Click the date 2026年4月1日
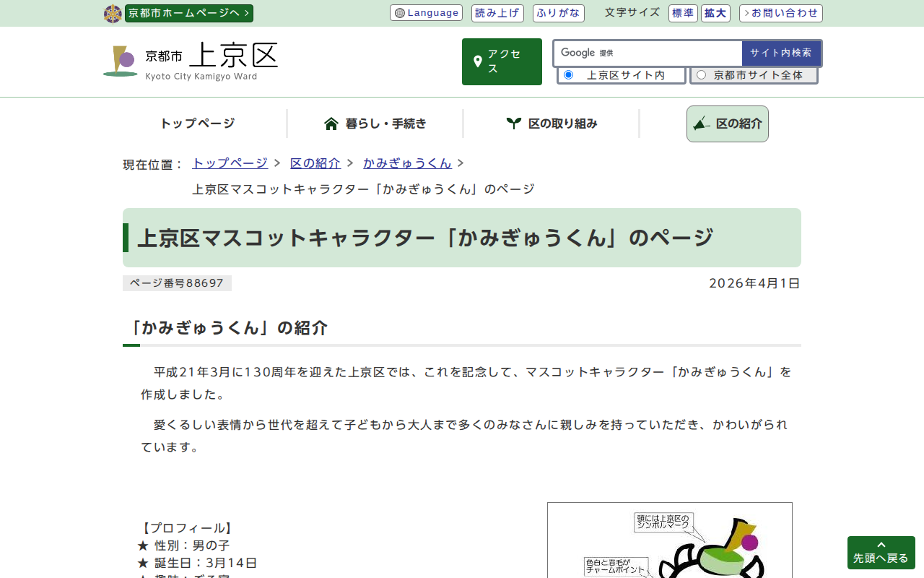The height and width of the screenshot is (578, 924). tap(755, 283)
